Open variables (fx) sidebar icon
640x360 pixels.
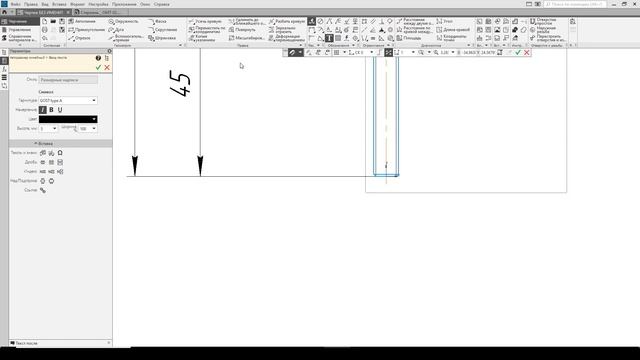click(4, 69)
